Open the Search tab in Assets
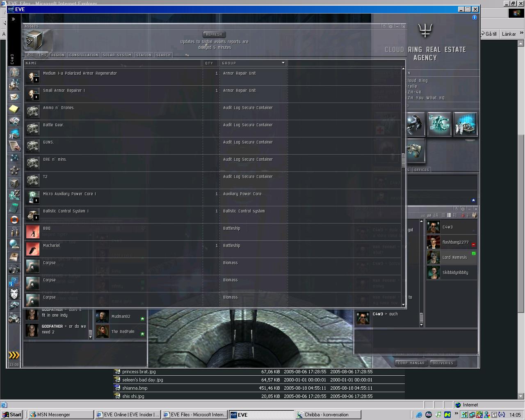This screenshot has width=525, height=420. pyautogui.click(x=163, y=55)
